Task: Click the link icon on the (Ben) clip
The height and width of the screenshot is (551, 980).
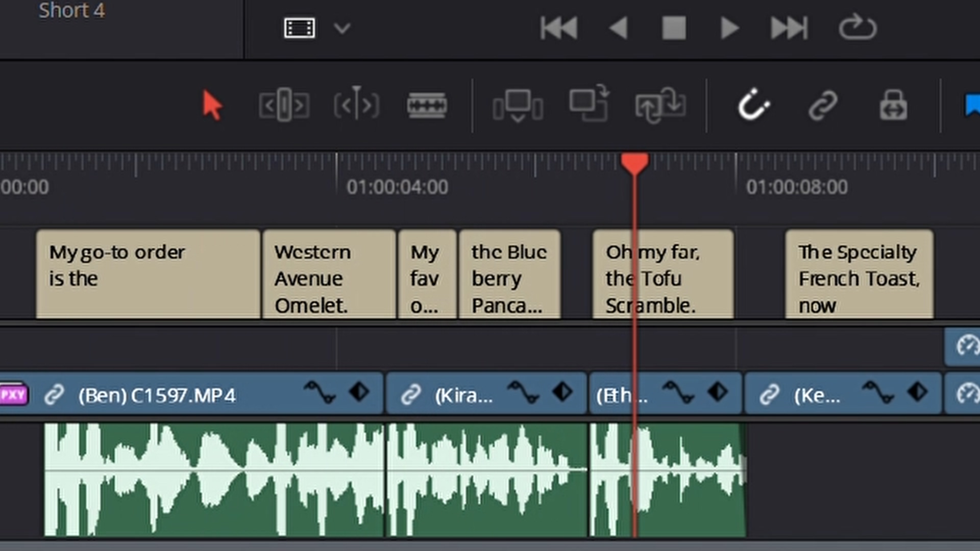Action: coord(54,394)
